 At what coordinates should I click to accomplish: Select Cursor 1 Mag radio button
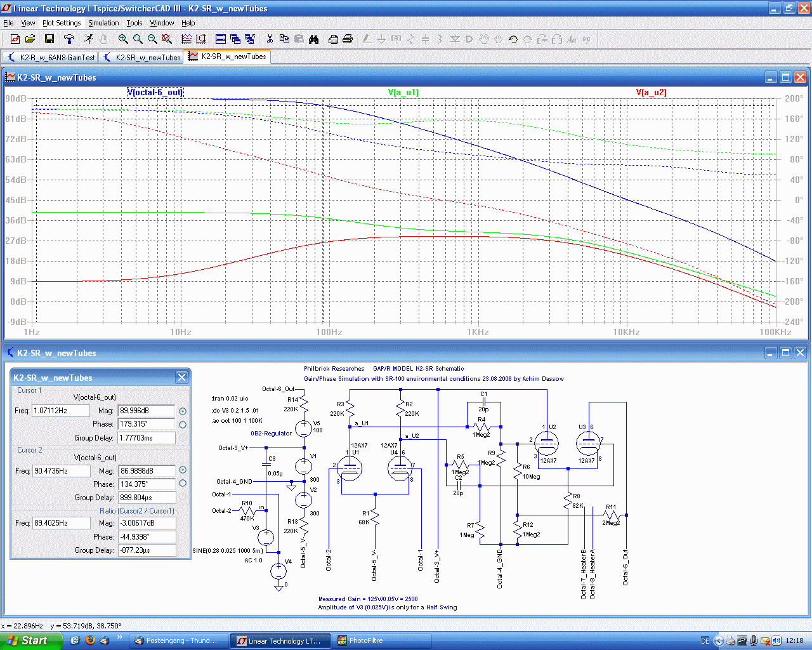183,411
